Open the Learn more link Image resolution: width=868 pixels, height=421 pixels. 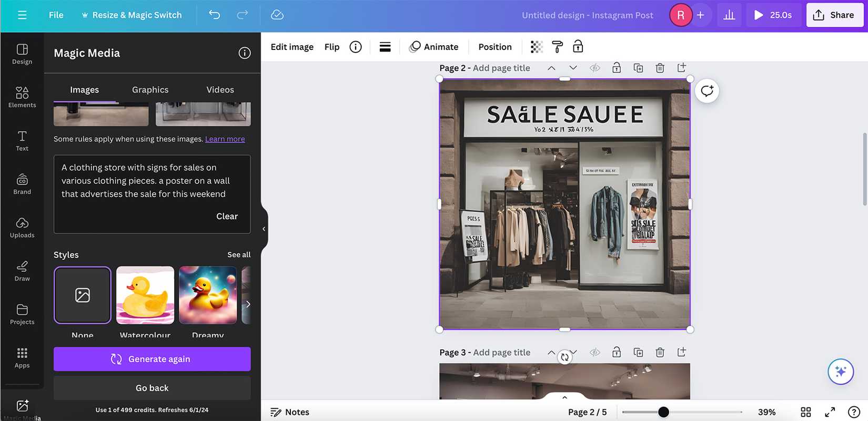[x=225, y=139]
